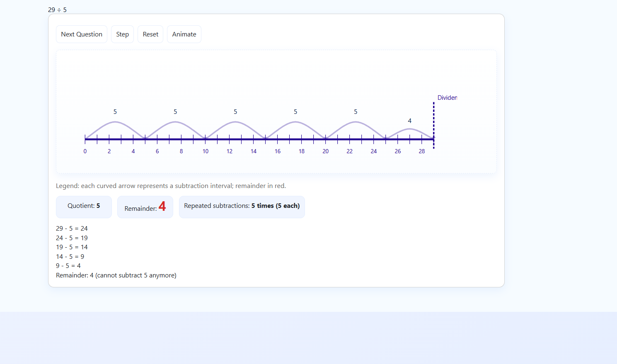617x364 pixels.
Task: Click the Reset button
Action: [150, 34]
